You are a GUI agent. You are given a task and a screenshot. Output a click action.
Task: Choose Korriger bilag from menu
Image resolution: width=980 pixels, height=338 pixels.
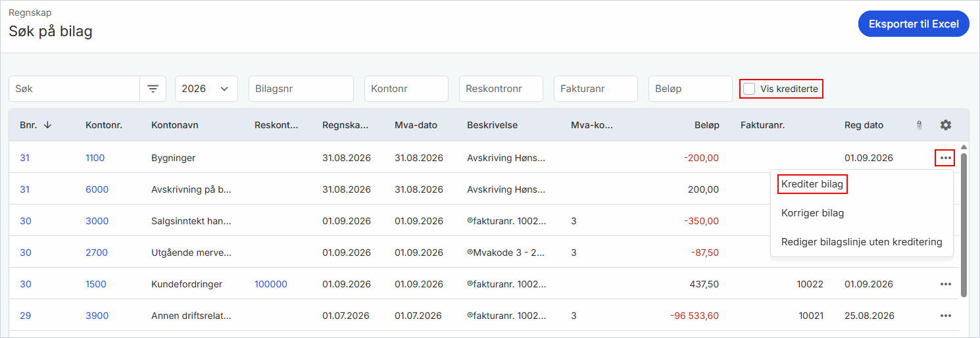pyautogui.click(x=812, y=213)
